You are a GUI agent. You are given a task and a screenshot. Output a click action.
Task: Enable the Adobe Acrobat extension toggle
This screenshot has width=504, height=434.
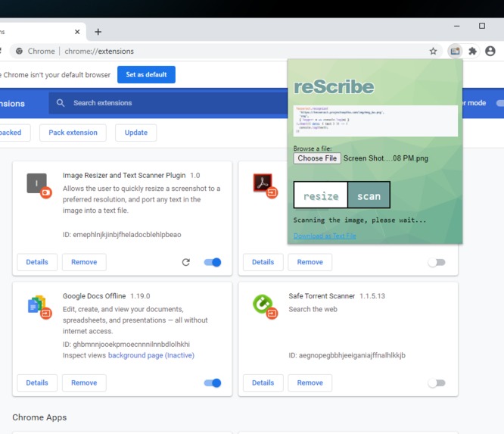click(x=437, y=263)
